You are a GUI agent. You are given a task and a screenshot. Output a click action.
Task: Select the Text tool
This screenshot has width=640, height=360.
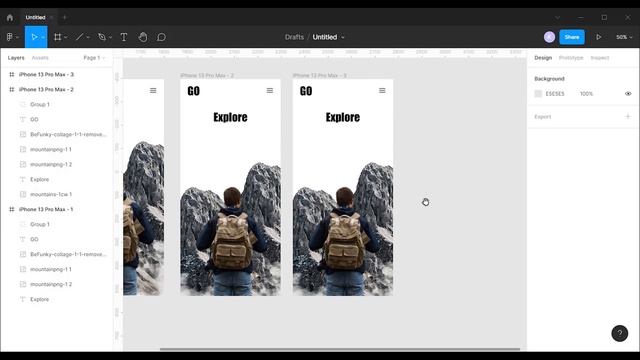pyautogui.click(x=124, y=37)
